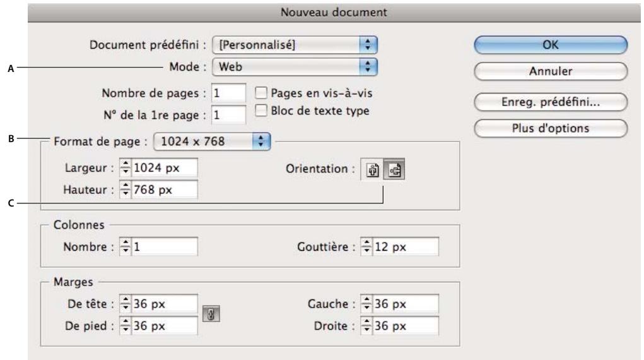Click the Hauteur stepper arrows
Viewport: 644px width, 360px height.
tap(126, 189)
